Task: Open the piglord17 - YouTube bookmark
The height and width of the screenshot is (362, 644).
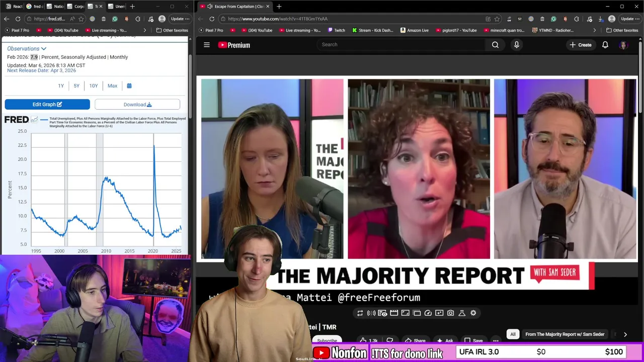Action: [x=455, y=30]
